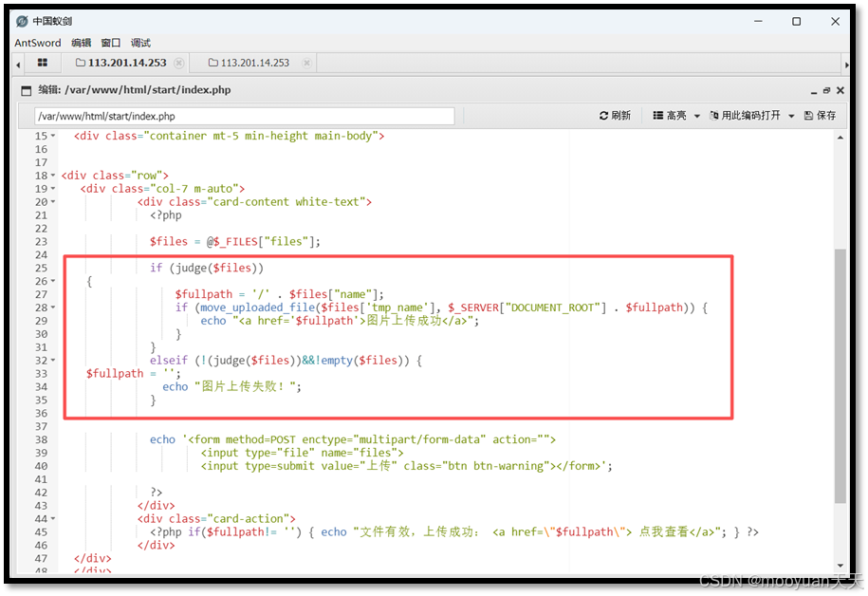Click the editor scroll up arrow
Viewport: 868px width, 596px height.
coord(840,138)
